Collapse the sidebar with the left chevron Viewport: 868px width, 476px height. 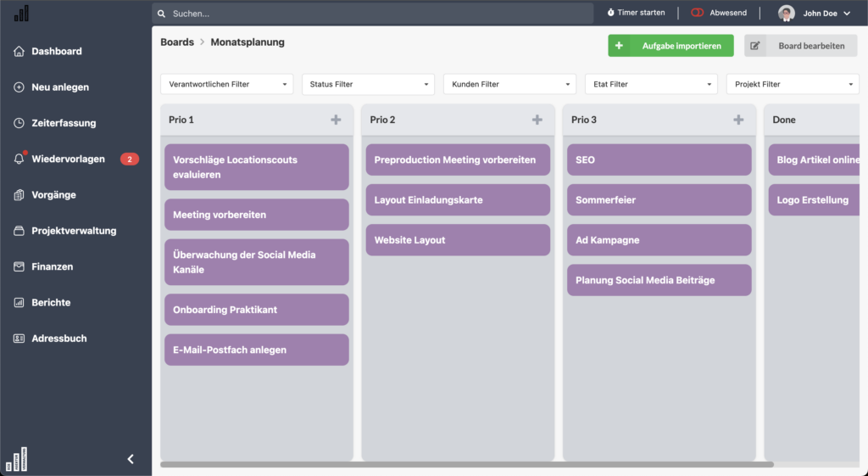point(131,459)
